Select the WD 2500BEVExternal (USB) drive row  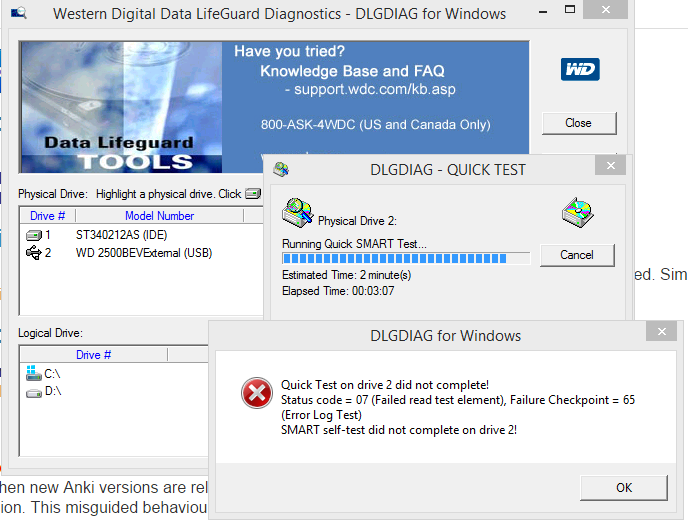[x=140, y=253]
